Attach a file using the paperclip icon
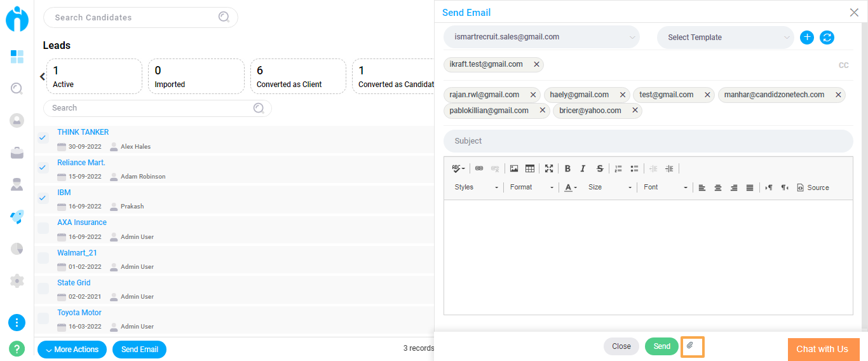 (690, 346)
